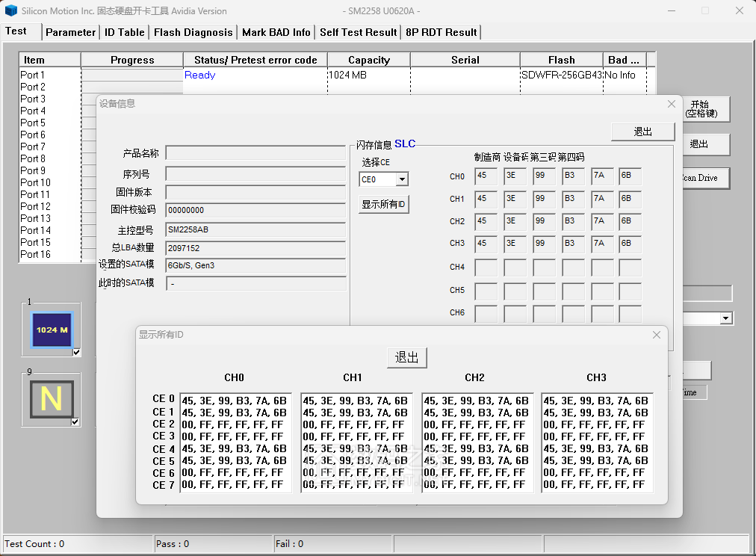Open the Self Test Result tab
Viewport: 756px width, 556px height.
pyautogui.click(x=359, y=32)
